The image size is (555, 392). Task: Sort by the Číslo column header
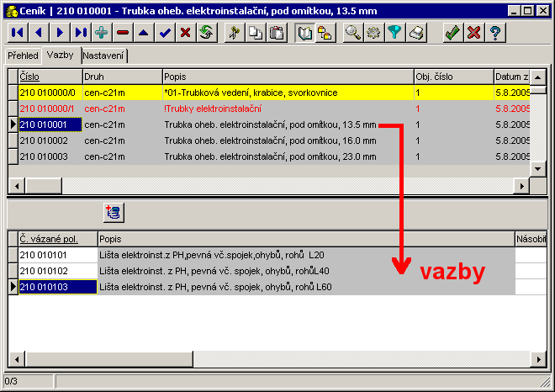coord(49,77)
